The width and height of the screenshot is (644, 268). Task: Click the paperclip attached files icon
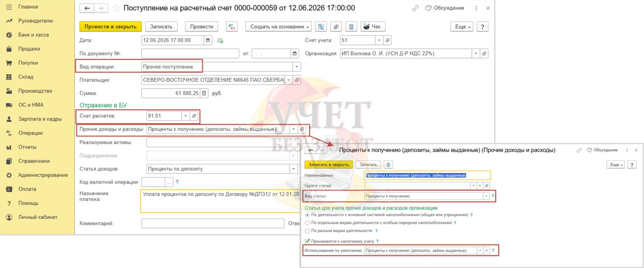pyautogui.click(x=336, y=27)
